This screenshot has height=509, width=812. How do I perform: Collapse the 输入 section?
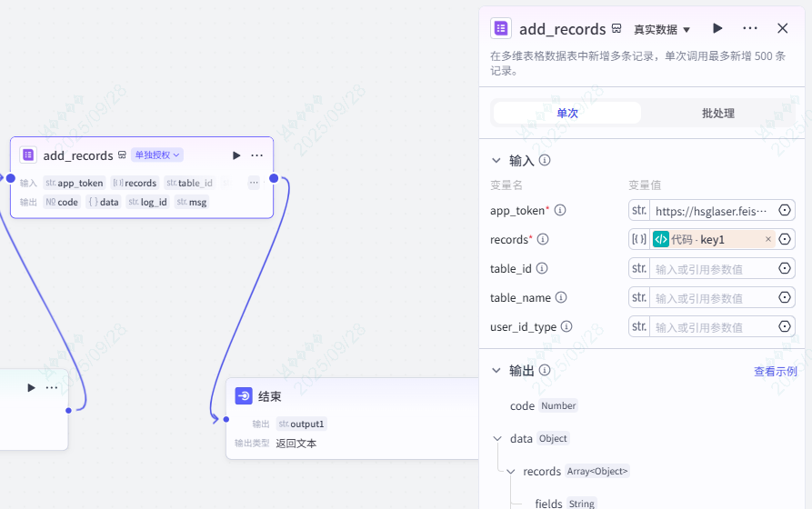(496, 161)
